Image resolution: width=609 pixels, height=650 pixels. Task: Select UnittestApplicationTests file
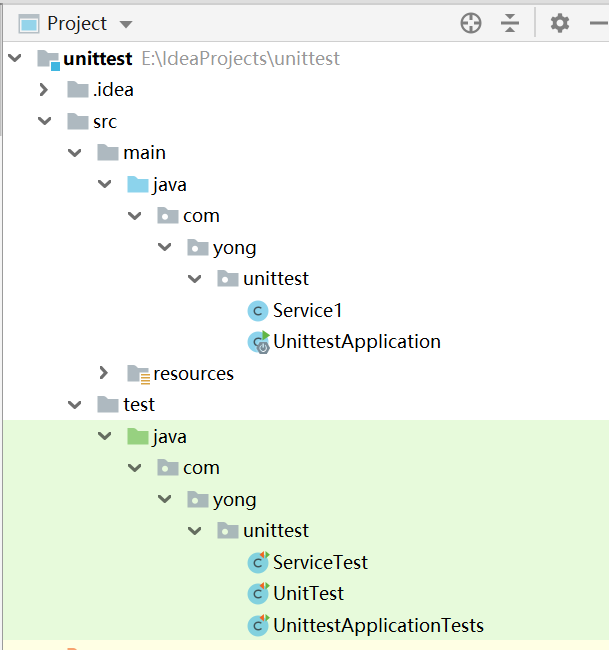(378, 626)
